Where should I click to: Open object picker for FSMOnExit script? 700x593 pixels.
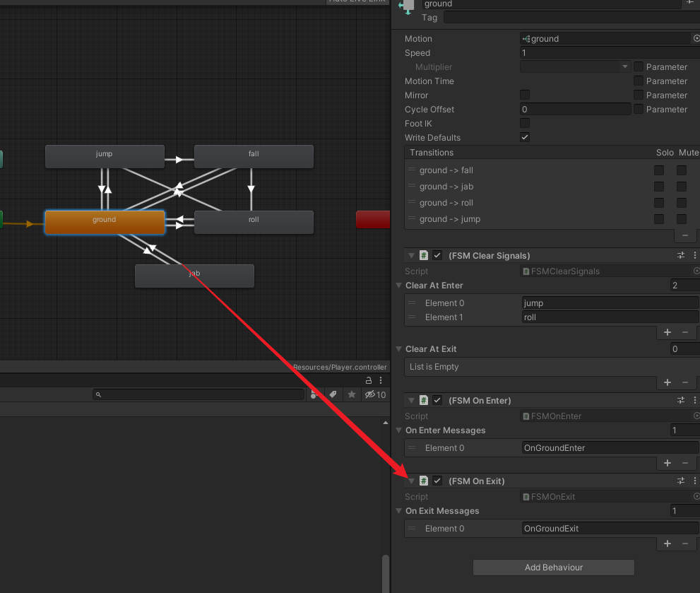point(696,496)
